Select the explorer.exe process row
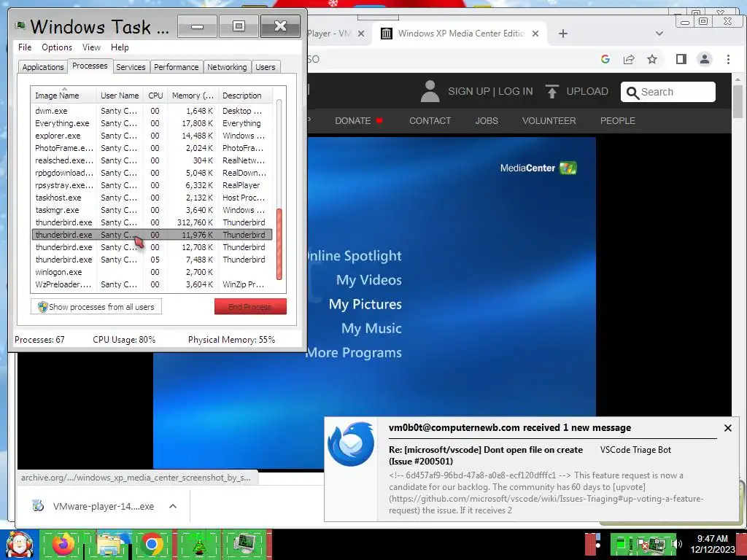 pos(152,135)
